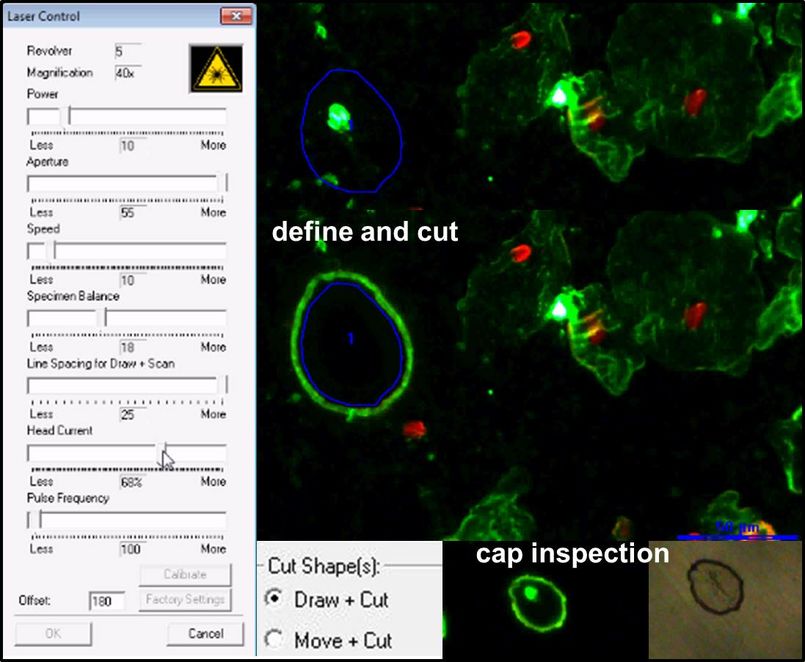Screen dimensions: 805x662
Task: Select the Move + Cut radio option
Action: tap(275, 639)
